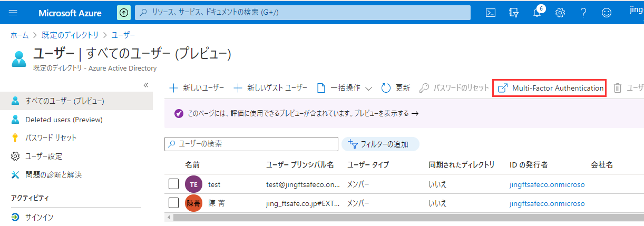This screenshot has height=226, width=644.
Task: Select the checkbox for user 陳 菁
Action: 174,203
